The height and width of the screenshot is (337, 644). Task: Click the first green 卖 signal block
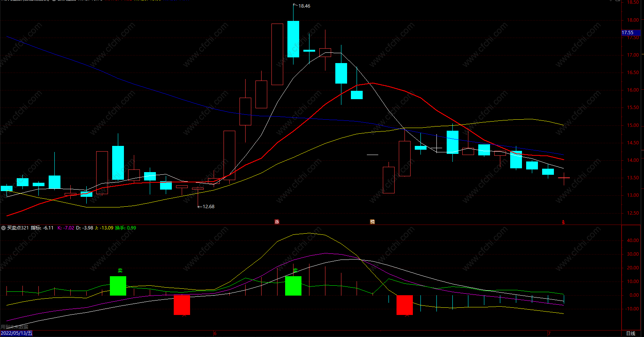(x=118, y=286)
